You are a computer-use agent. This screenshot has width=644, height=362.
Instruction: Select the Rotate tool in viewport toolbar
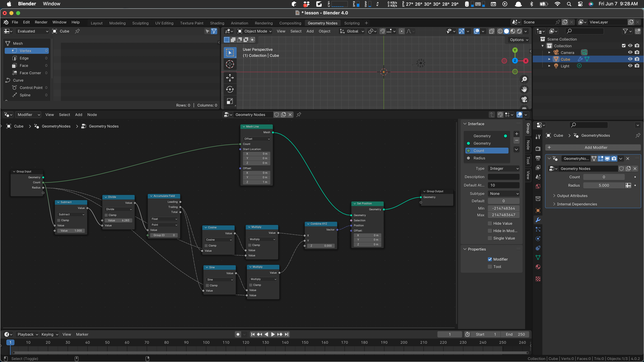coord(230,89)
